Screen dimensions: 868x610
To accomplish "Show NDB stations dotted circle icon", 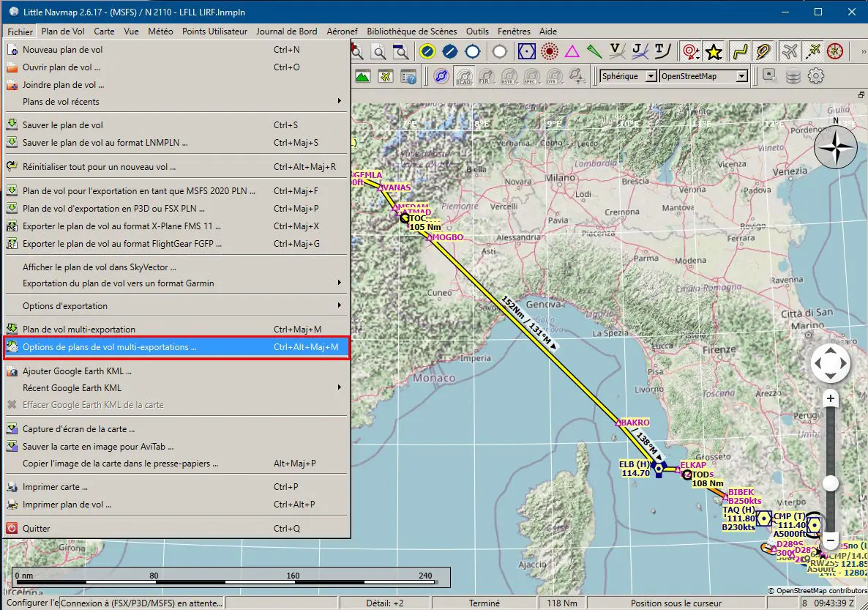I will (549, 51).
